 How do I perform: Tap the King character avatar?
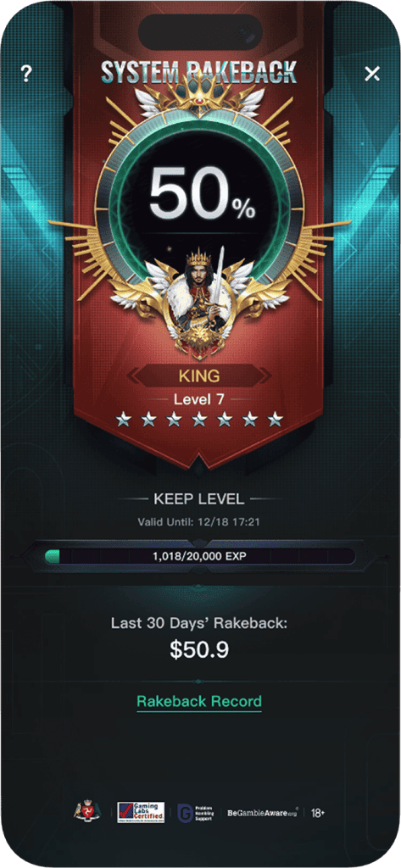199,300
